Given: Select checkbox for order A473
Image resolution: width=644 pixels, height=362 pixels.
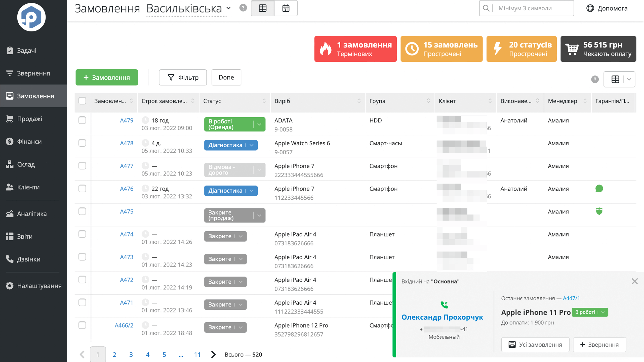Looking at the screenshot, I should tap(82, 257).
